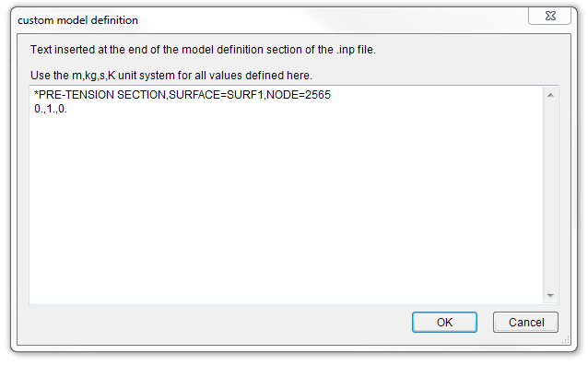Click the vertical scrollbar track of text area
This screenshot has height=366, width=588.
(x=550, y=195)
